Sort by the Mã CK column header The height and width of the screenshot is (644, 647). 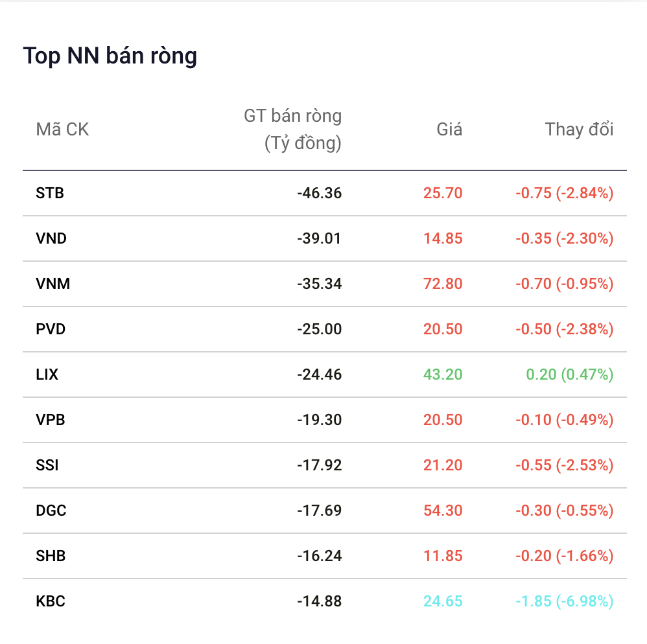click(62, 130)
